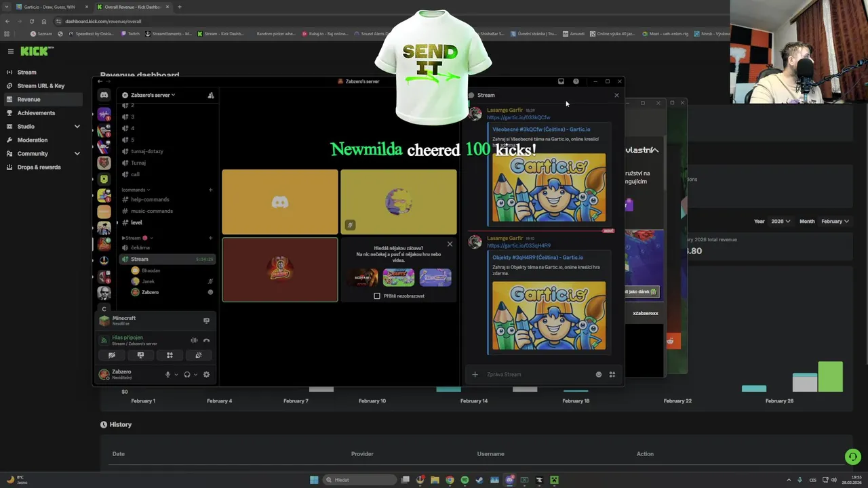This screenshot has width=868, height=488.
Task: Open the Kick support chat bubble
Action: [853, 457]
